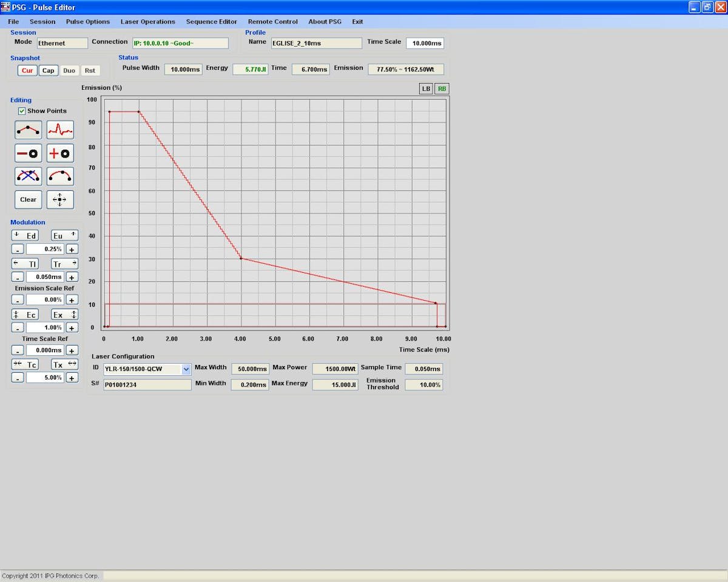Open the Pulse Options menu
Image resolution: width=728 pixels, height=582 pixels.
[x=88, y=22]
